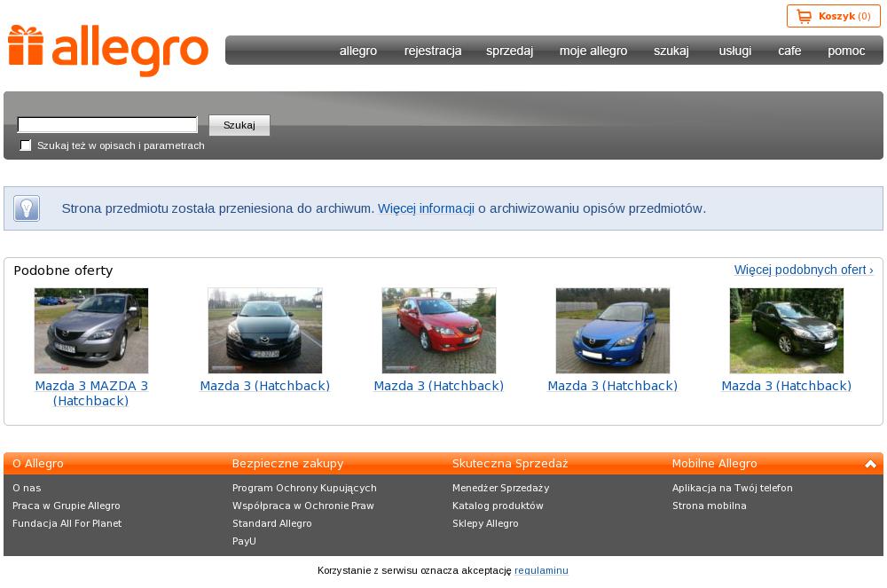This screenshot has width=887, height=588.
Task: Open Strona mobilna link
Action: point(710,506)
